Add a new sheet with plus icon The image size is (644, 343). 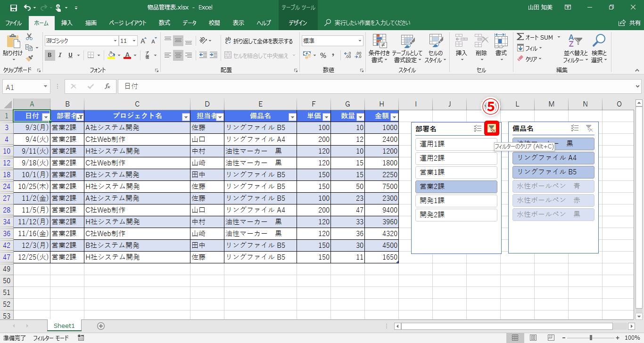(x=100, y=326)
